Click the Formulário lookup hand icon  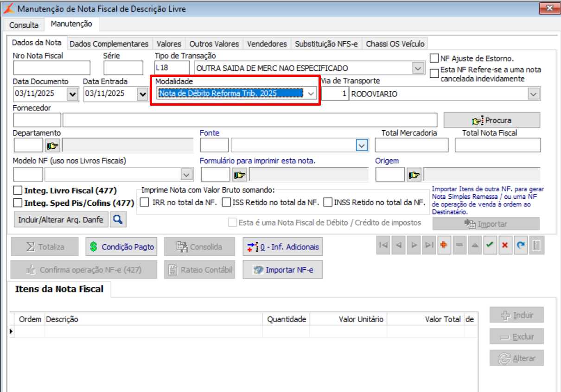click(x=239, y=175)
